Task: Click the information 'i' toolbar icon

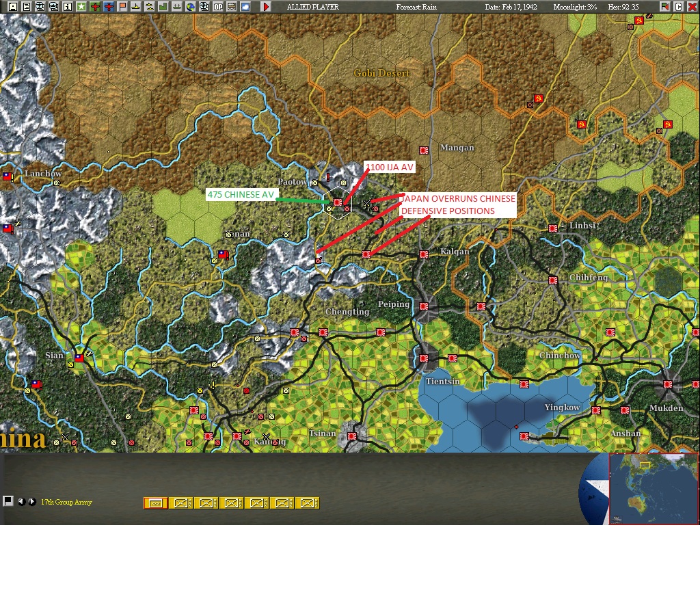Action: click(68, 7)
